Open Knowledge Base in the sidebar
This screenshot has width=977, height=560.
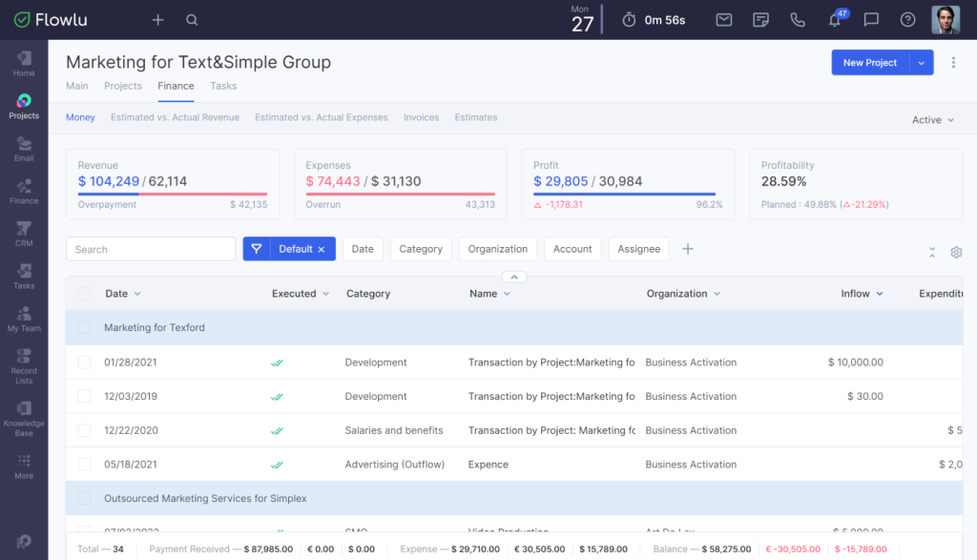[24, 419]
